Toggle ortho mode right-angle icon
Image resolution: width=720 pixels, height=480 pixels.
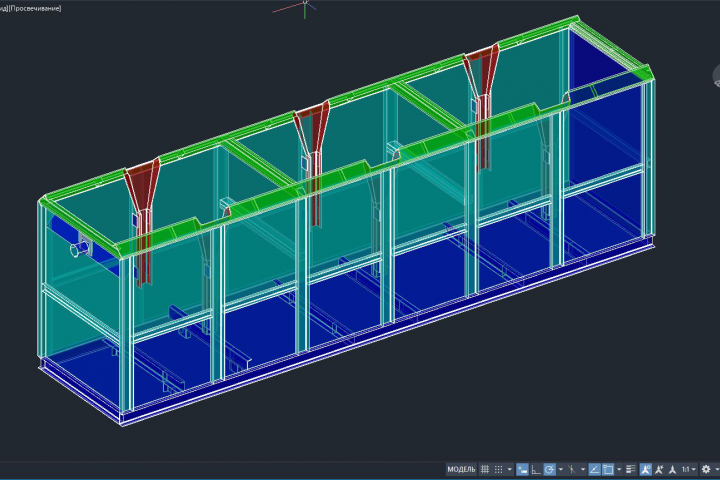(536, 469)
